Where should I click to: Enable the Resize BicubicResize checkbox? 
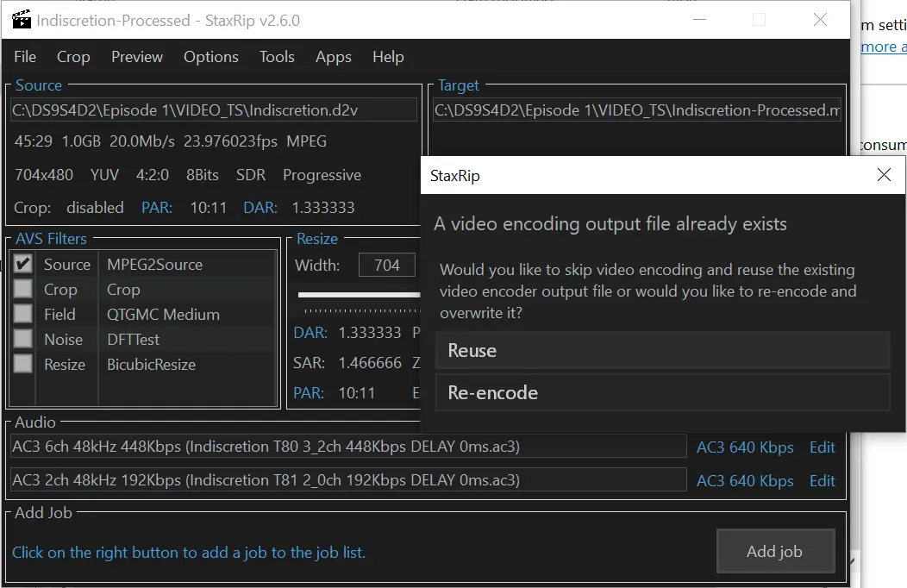click(23, 364)
